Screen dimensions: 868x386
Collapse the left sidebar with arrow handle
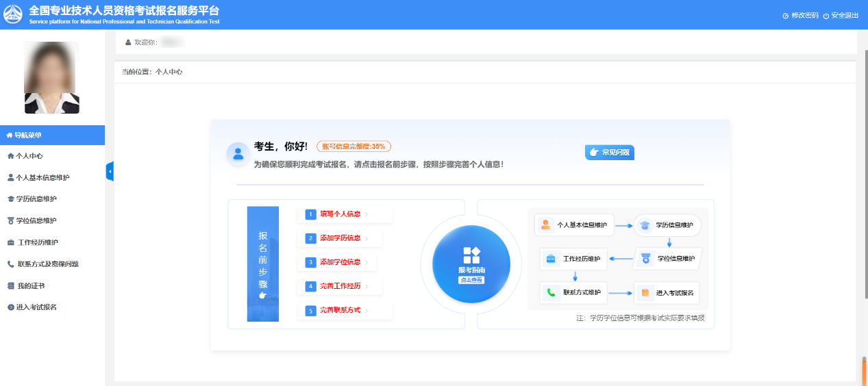[110, 172]
